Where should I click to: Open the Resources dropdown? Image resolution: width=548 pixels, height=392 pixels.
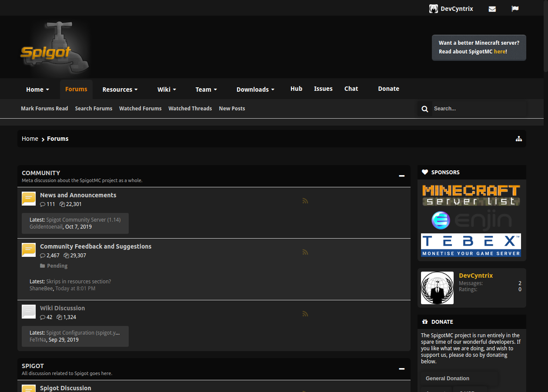[120, 89]
